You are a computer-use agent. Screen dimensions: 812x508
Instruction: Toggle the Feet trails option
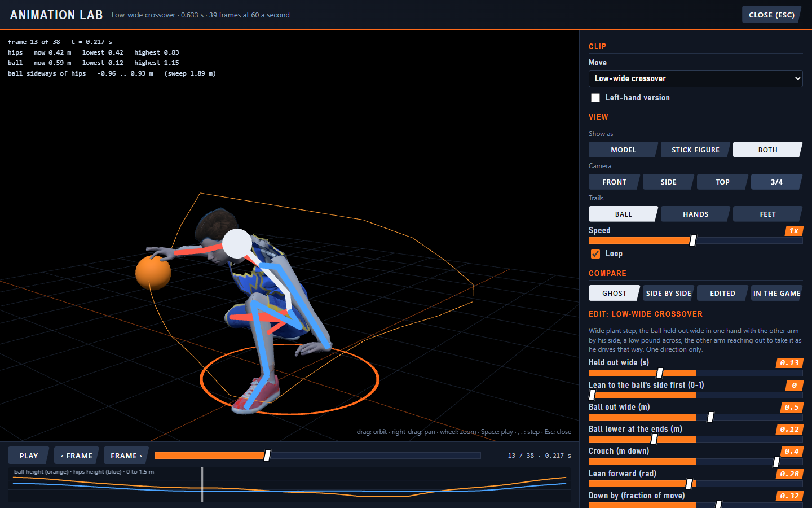[767, 214]
